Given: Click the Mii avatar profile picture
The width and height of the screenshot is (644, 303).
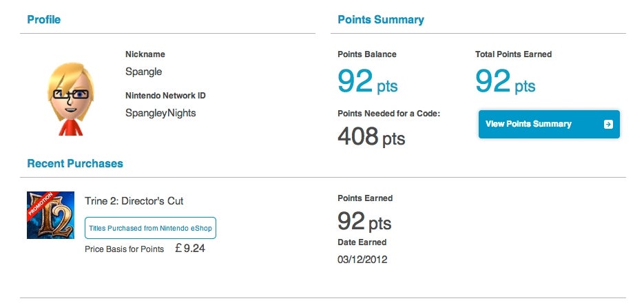Looking at the screenshot, I should pos(71,99).
